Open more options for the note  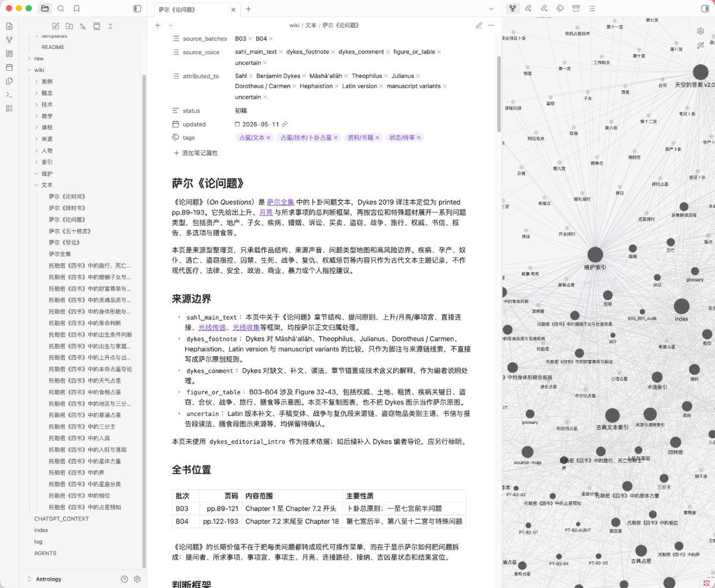[x=491, y=26]
